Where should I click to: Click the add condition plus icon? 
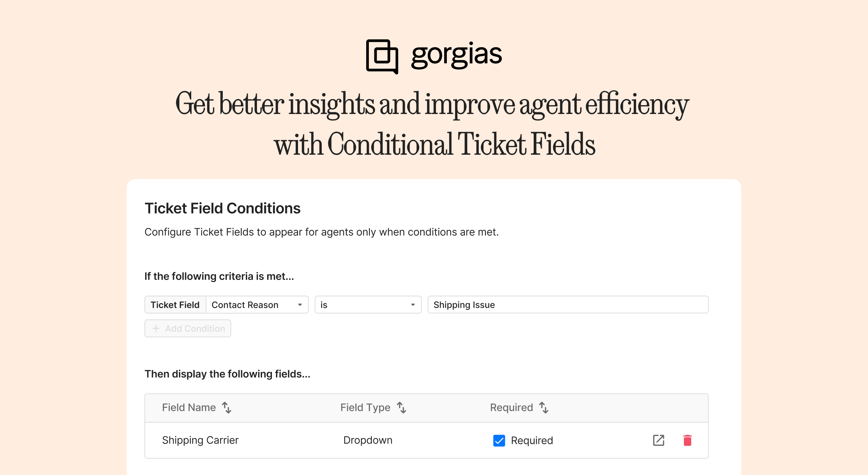coord(155,329)
